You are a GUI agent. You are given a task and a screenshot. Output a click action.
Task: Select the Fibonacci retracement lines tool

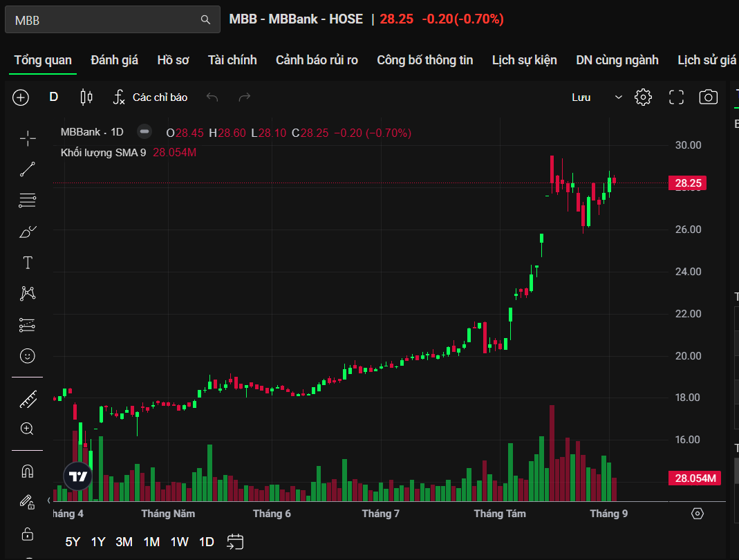tap(28, 200)
